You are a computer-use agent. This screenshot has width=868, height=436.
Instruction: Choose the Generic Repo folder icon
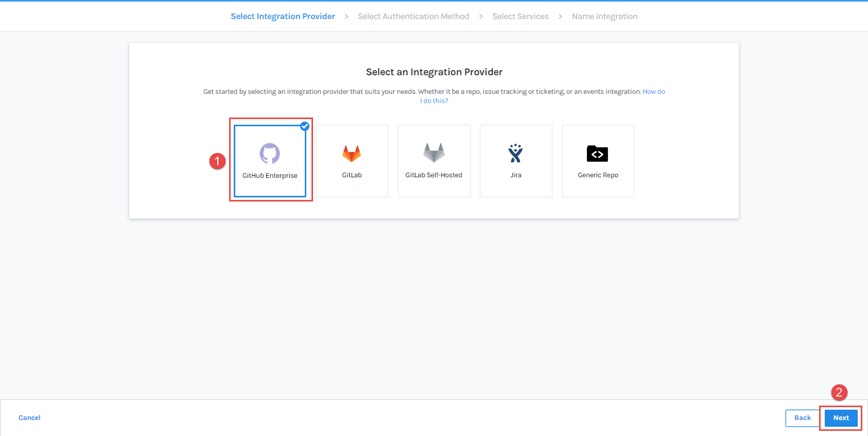coord(597,154)
